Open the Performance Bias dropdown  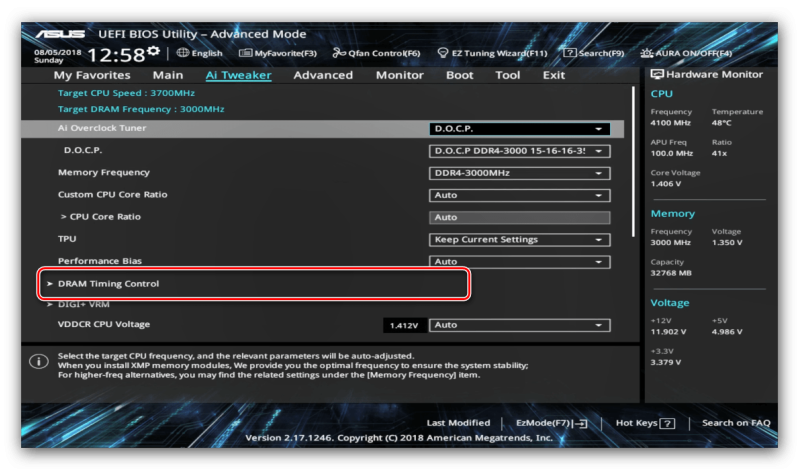coord(519,262)
